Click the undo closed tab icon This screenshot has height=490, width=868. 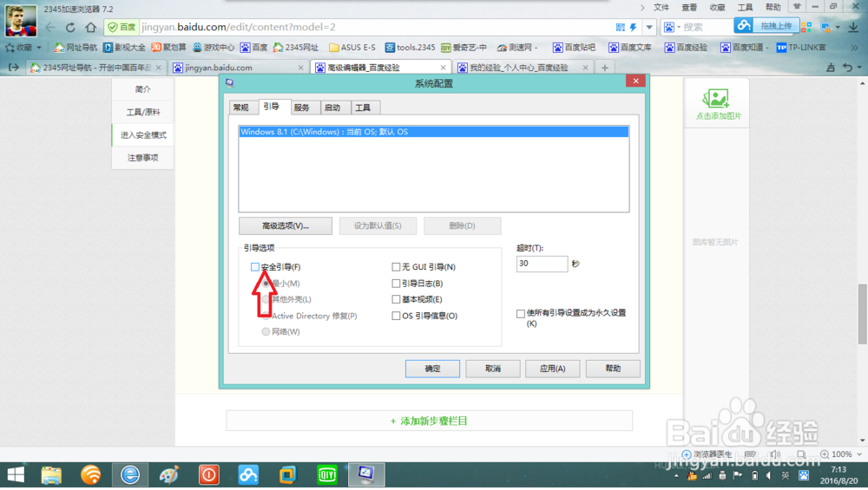[847, 68]
